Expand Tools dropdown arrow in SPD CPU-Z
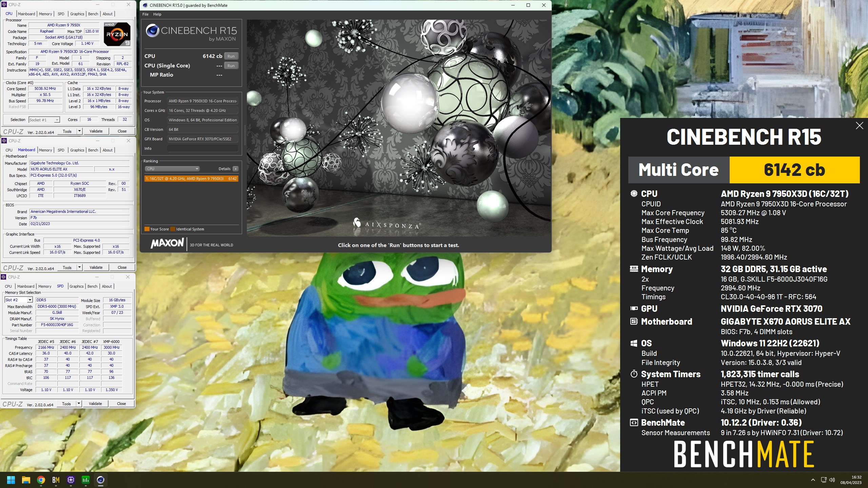 (79, 404)
